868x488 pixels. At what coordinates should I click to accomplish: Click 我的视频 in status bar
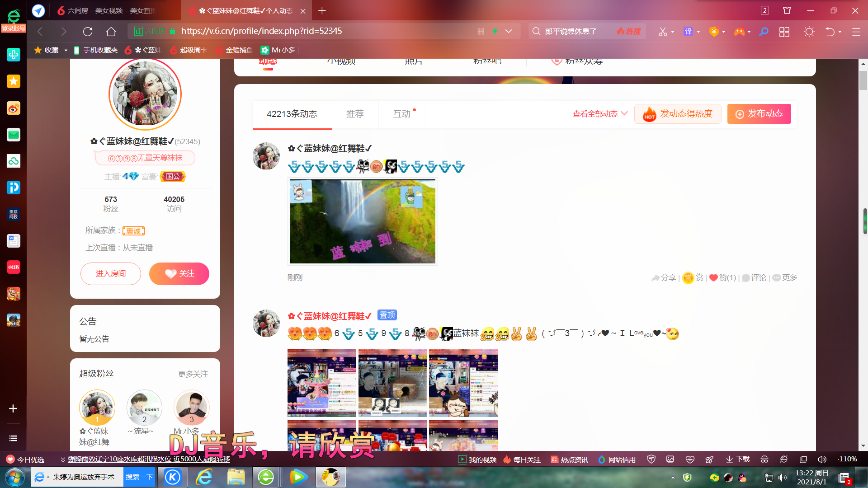477,460
